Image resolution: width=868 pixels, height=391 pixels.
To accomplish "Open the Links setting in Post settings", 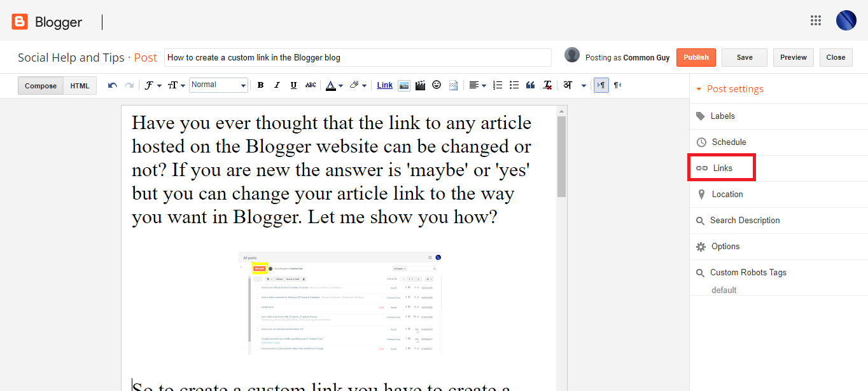I will pyautogui.click(x=722, y=167).
